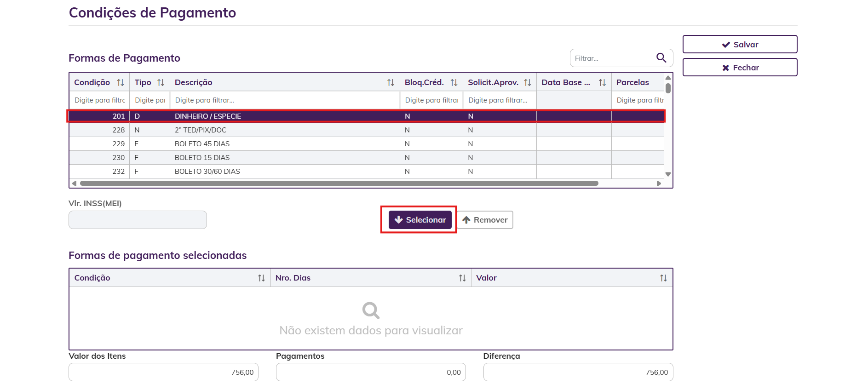868x390 pixels.
Task: Select the BOLETO 15 DIAS row
Action: tap(366, 158)
